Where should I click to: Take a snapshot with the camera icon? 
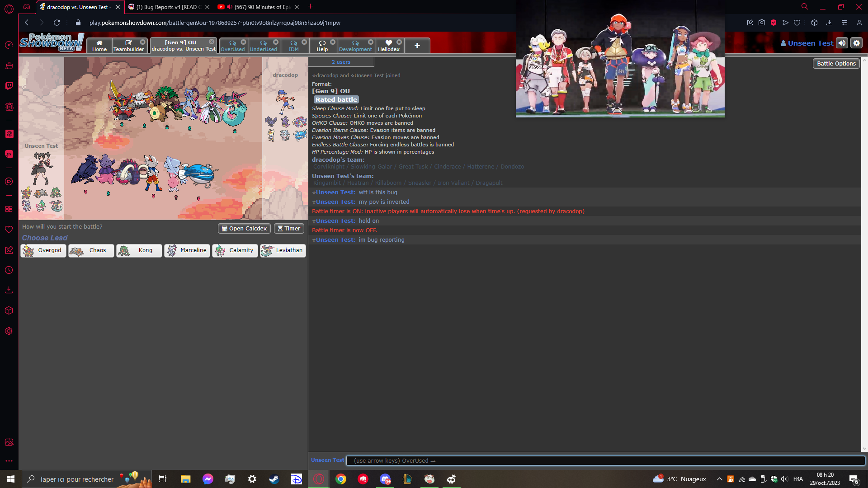(x=762, y=23)
